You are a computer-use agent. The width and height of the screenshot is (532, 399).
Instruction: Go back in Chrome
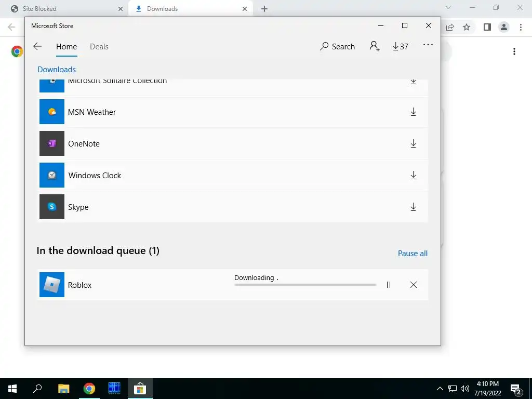click(11, 27)
